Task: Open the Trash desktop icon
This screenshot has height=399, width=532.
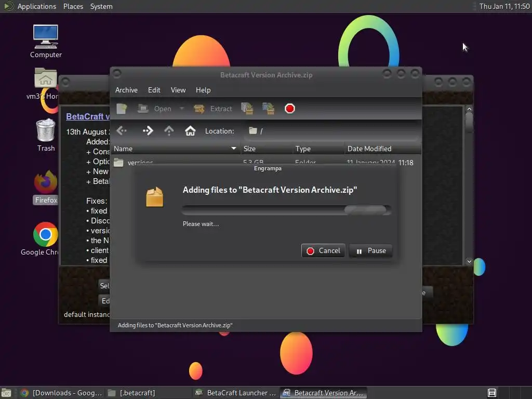Action: (x=46, y=135)
